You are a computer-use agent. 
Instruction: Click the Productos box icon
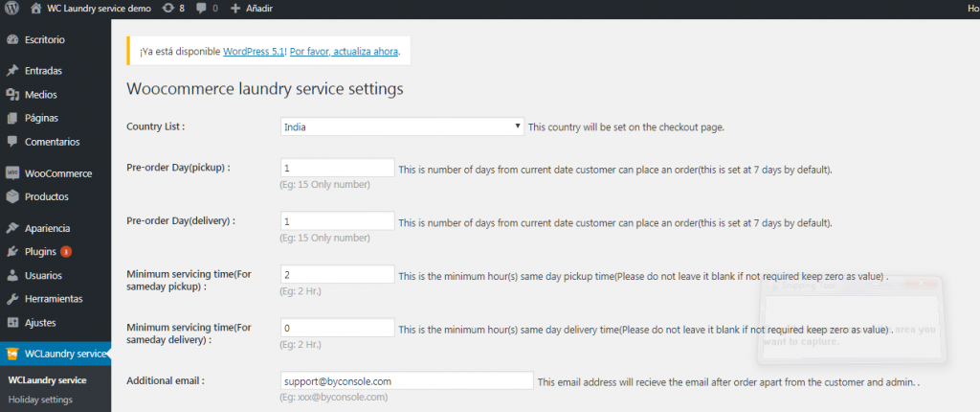pyautogui.click(x=11, y=196)
